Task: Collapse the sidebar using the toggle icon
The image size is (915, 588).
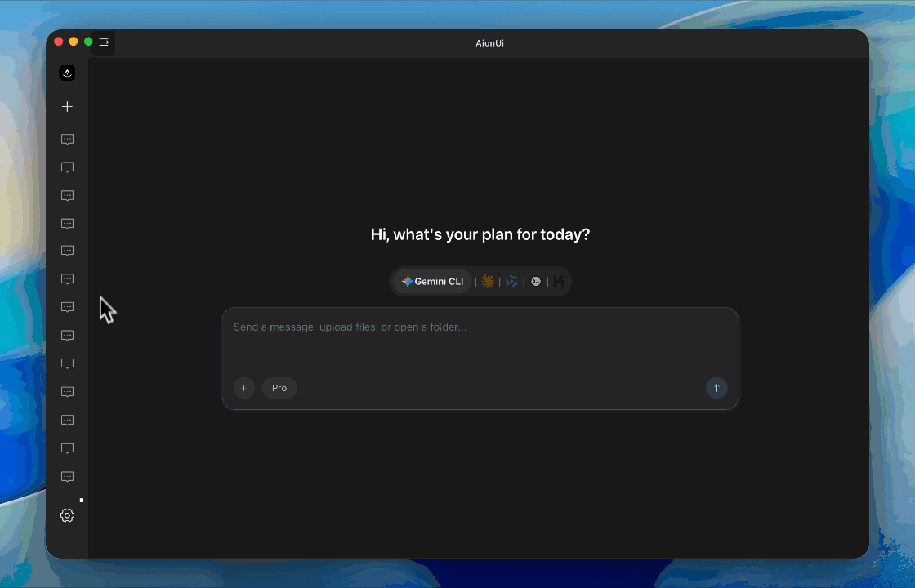Action: [x=104, y=42]
